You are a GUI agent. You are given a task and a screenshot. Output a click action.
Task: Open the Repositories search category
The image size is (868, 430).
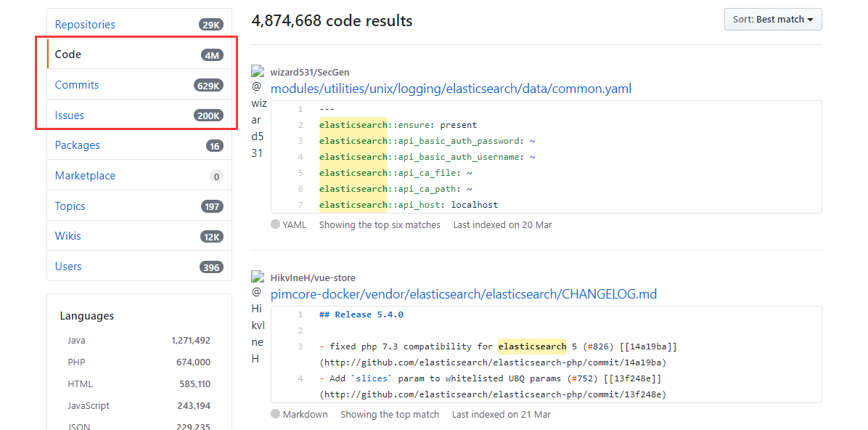(85, 25)
